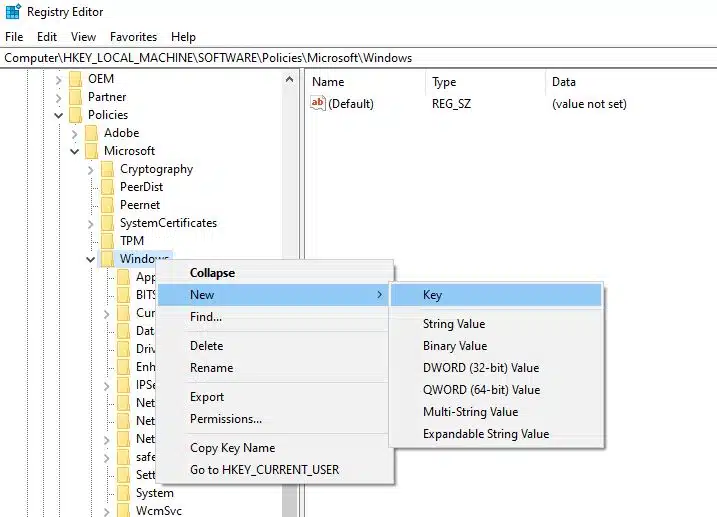Choose Go to HKEY_CURRENT_USER
717x517 pixels.
point(275,470)
